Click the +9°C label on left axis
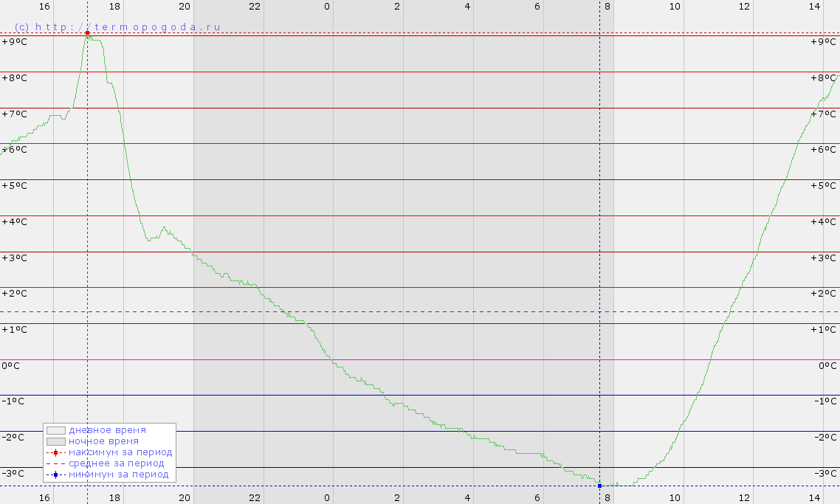The height and width of the screenshot is (504, 840). [x=15, y=42]
